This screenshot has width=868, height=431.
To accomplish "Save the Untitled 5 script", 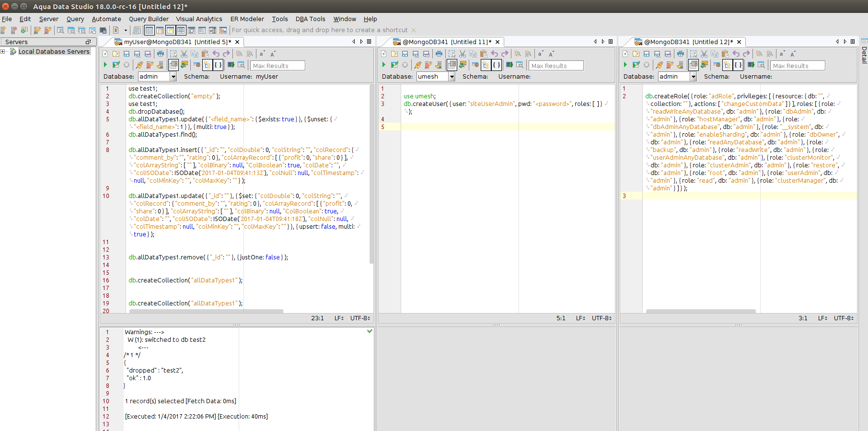I will click(x=127, y=54).
